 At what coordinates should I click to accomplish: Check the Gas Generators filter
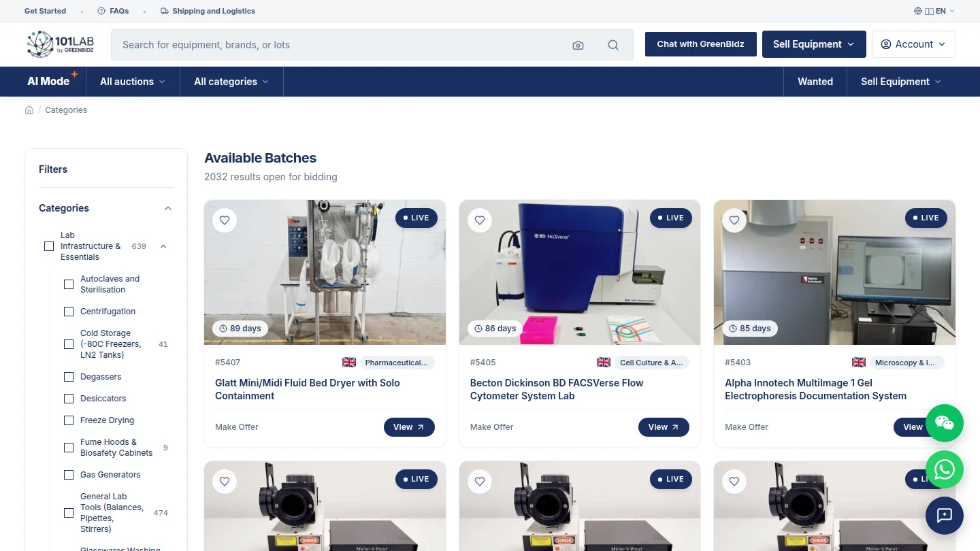69,475
